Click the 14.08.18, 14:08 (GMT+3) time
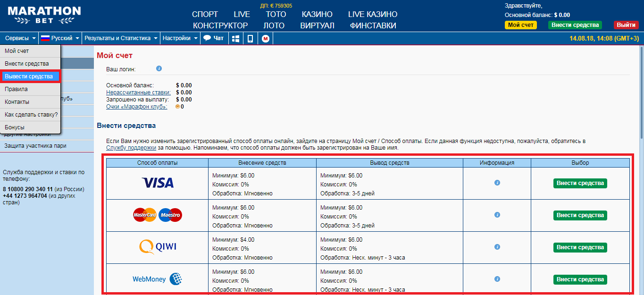644x295 pixels. 604,39
